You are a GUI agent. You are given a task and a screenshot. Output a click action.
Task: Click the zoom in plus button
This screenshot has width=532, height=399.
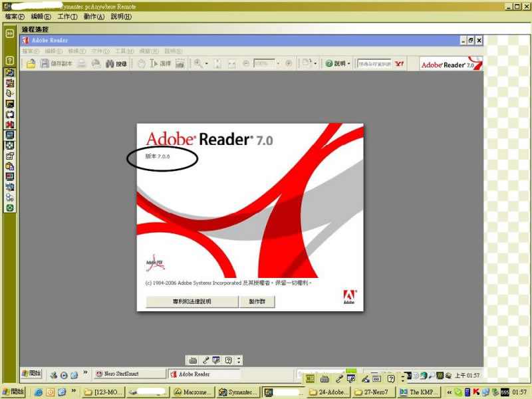(289, 63)
